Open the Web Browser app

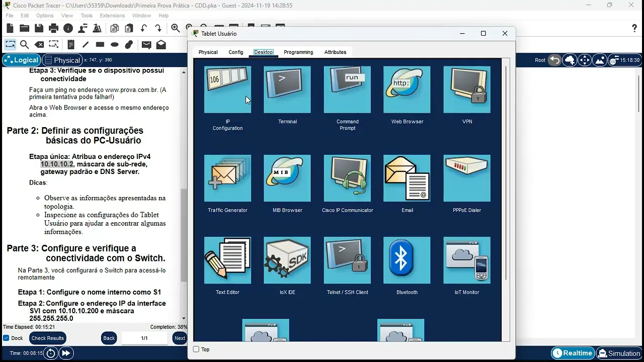407,89
